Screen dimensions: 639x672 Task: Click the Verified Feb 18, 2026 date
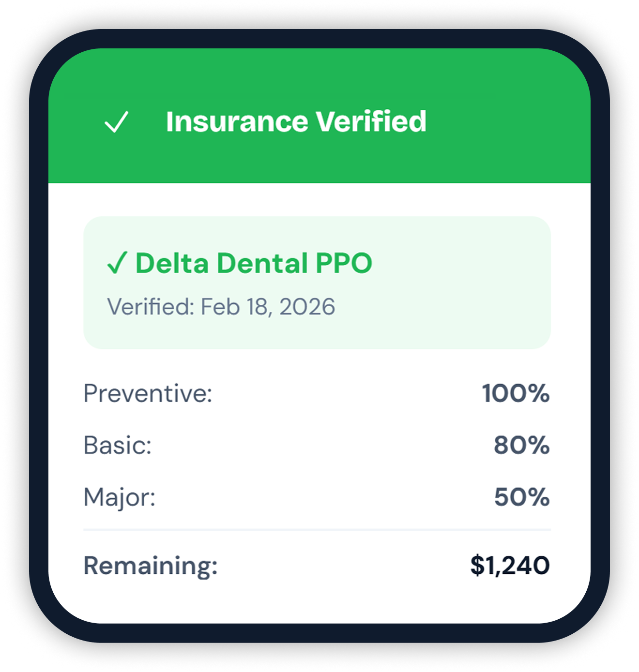tap(221, 307)
